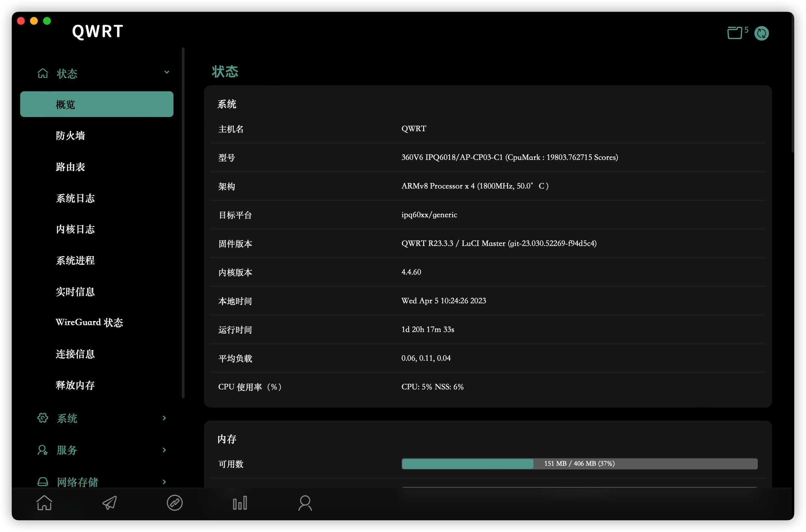
Task: Click the 可用数 memory progress bar
Action: pyautogui.click(x=579, y=464)
